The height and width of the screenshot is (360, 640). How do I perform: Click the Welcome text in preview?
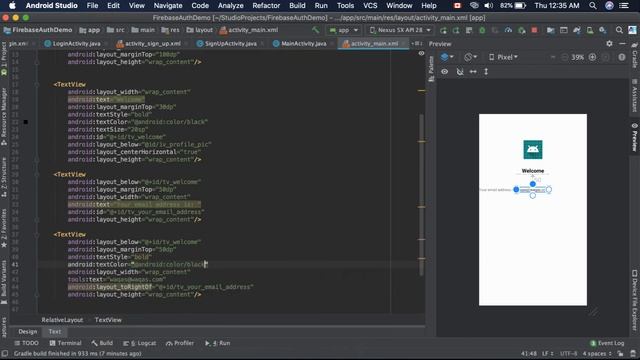pyautogui.click(x=533, y=171)
